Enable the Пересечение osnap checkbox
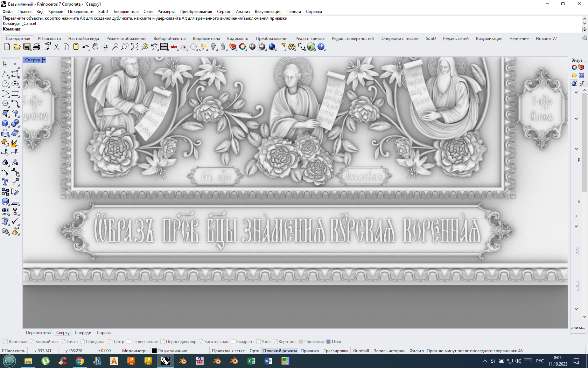Viewport: 588px width, 368px height. 129,342
